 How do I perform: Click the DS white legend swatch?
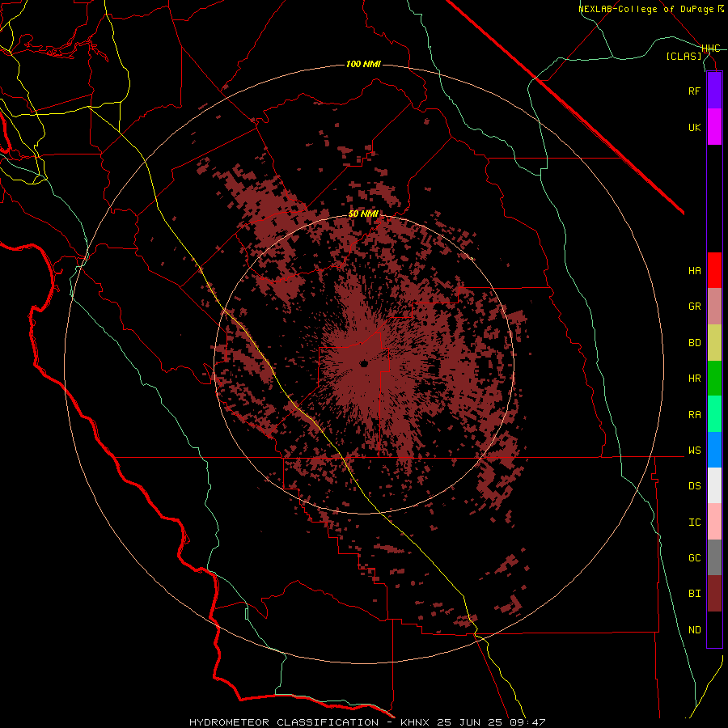point(714,485)
